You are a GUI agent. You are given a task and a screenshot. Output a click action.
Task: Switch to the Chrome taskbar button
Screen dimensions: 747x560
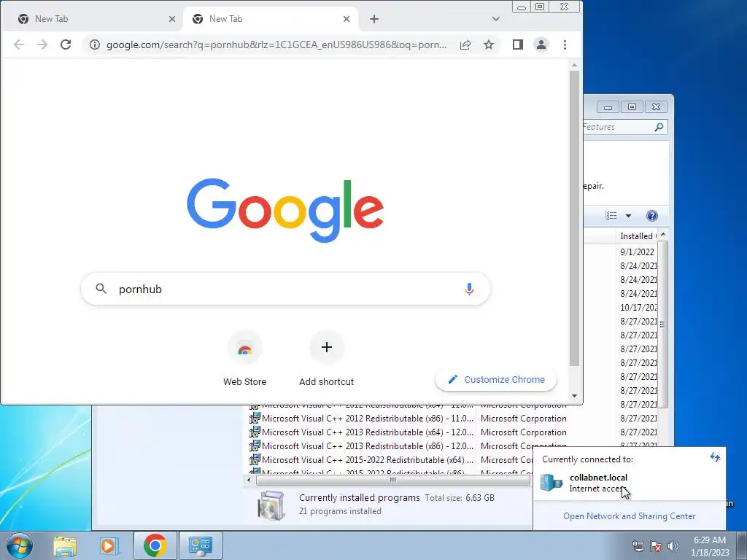click(x=155, y=545)
